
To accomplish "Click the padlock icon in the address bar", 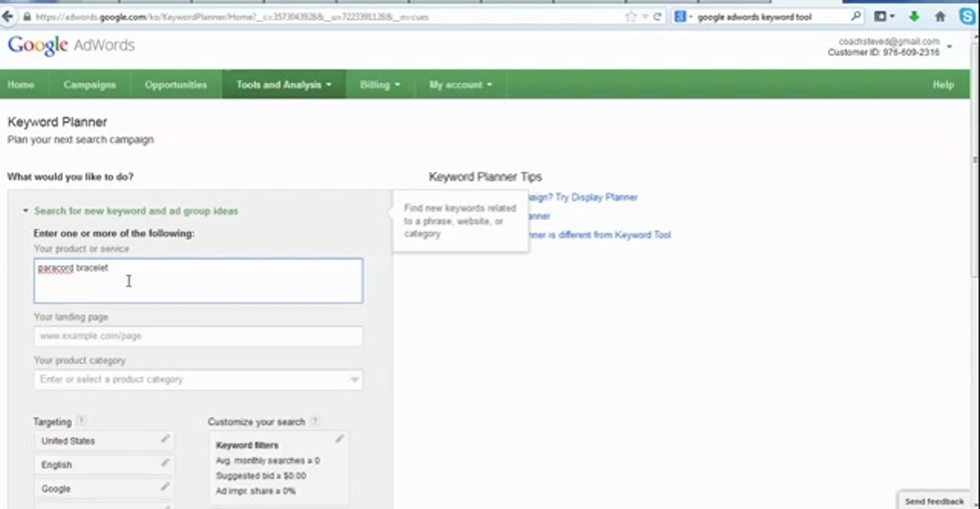I will [27, 16].
